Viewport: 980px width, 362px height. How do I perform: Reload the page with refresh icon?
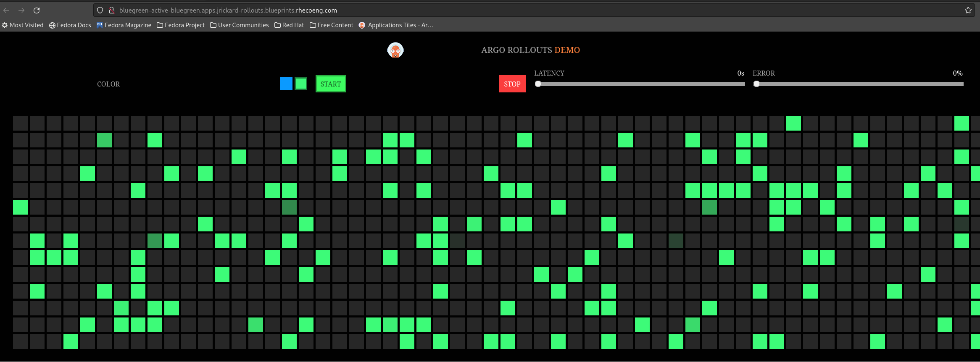click(x=37, y=10)
